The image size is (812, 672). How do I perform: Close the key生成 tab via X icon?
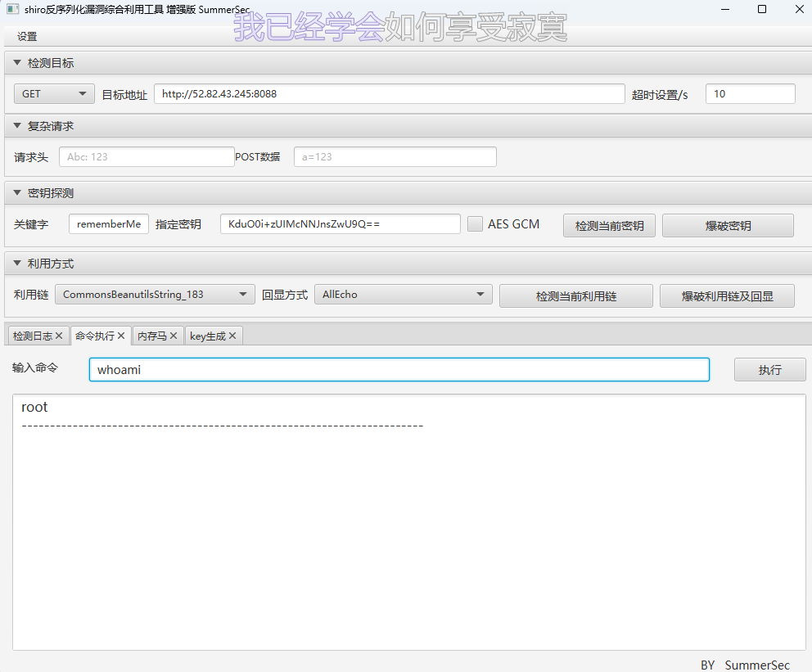click(x=232, y=336)
